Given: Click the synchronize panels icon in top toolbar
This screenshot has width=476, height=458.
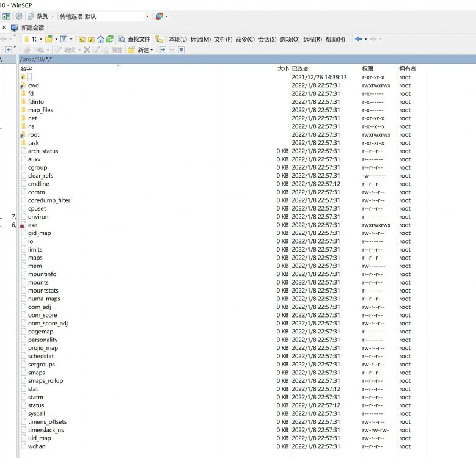Looking at the screenshot, I should point(6,16).
